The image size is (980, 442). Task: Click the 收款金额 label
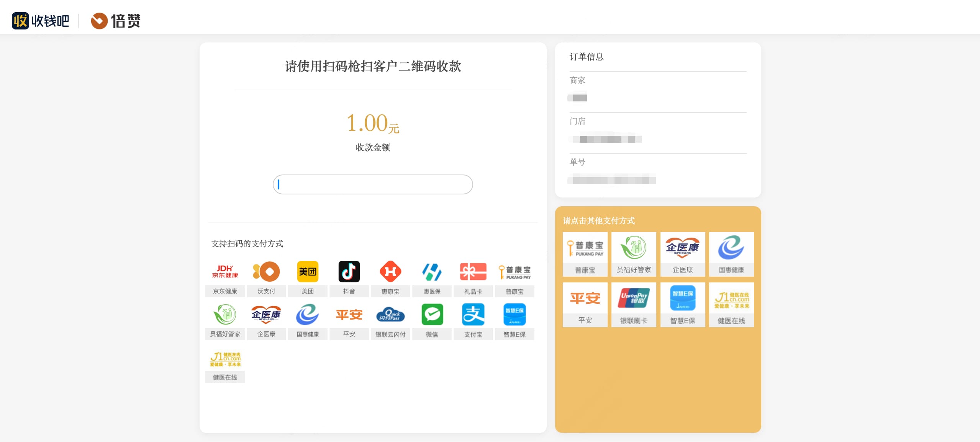(x=373, y=147)
